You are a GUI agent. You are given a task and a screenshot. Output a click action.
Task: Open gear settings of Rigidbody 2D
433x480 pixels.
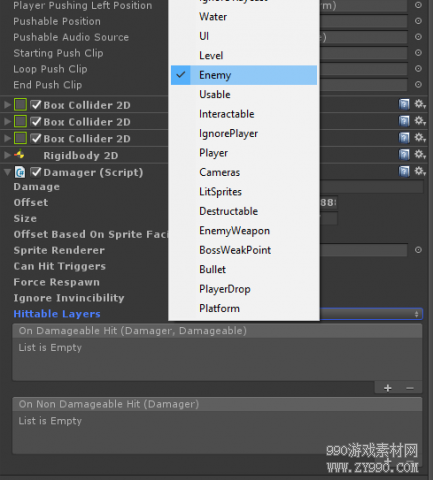pos(420,155)
